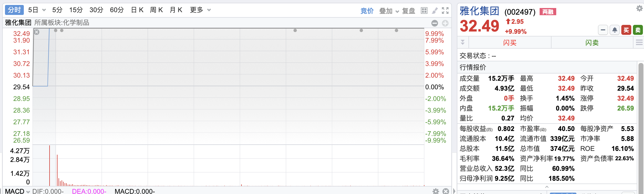The image size is (644, 194).
Task: Open the 所属板块:化学制品 sector link
Action: point(62,23)
